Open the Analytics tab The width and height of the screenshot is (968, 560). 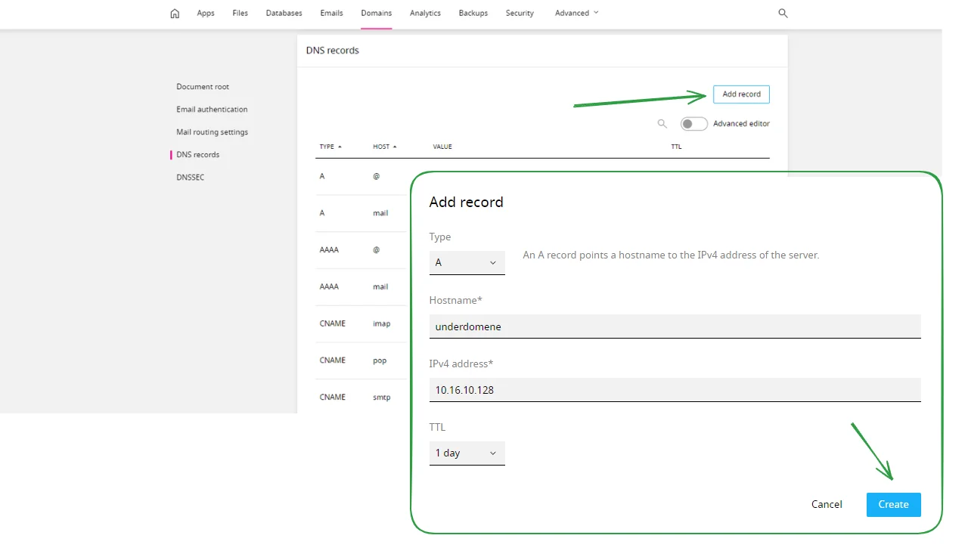pyautogui.click(x=425, y=14)
